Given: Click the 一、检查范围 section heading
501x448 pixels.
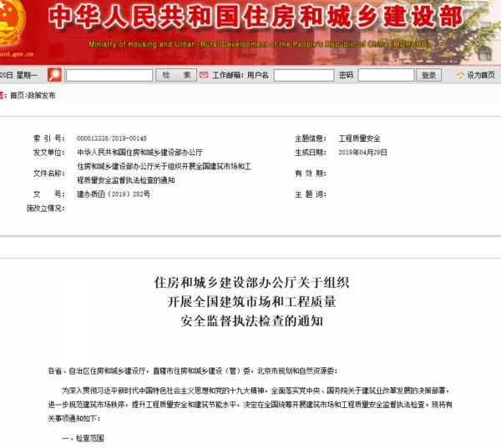Looking at the screenshot, I should (82, 438).
